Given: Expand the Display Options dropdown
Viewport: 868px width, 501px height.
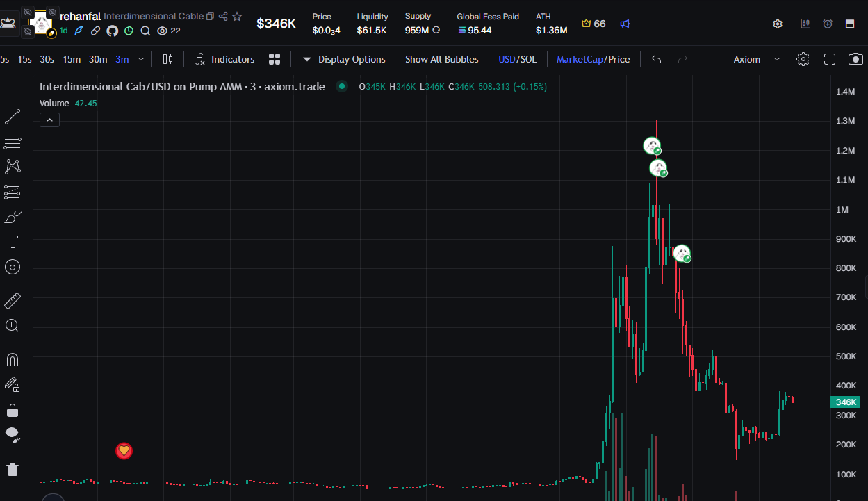Looking at the screenshot, I should [344, 59].
